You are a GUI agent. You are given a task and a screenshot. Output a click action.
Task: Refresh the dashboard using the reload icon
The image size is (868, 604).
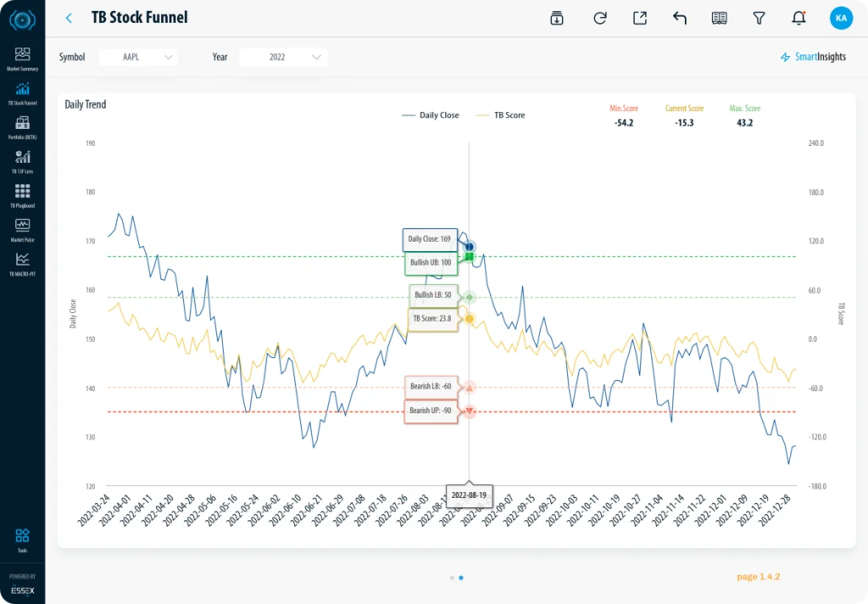point(600,18)
